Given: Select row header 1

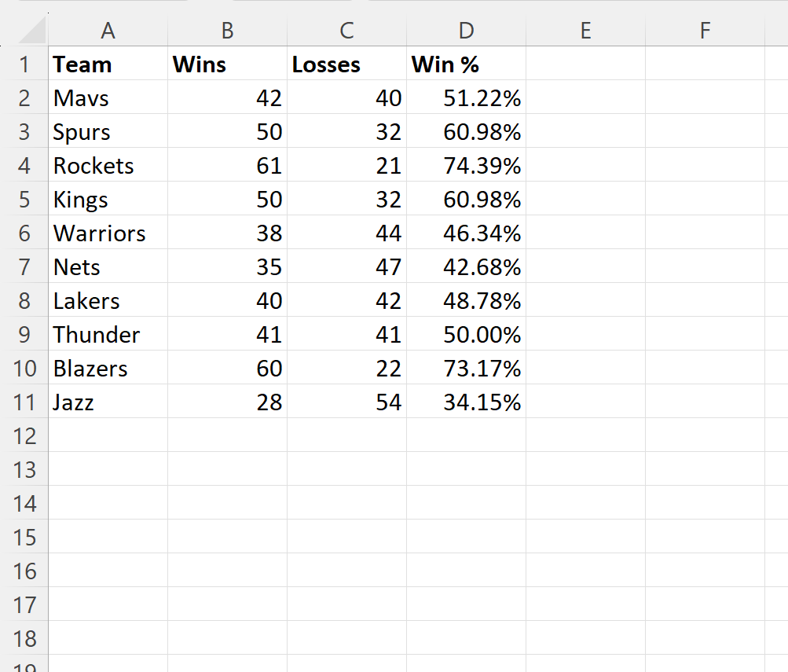Looking at the screenshot, I should (x=25, y=64).
